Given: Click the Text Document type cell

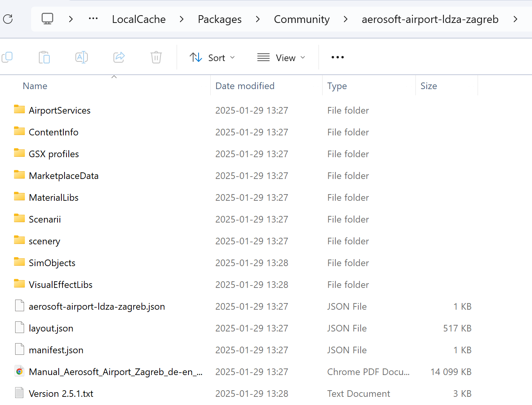Looking at the screenshot, I should (359, 394).
